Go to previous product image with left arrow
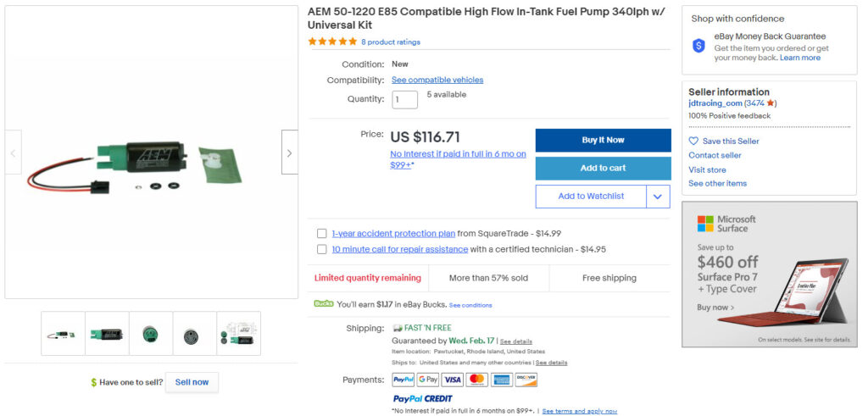 point(13,153)
